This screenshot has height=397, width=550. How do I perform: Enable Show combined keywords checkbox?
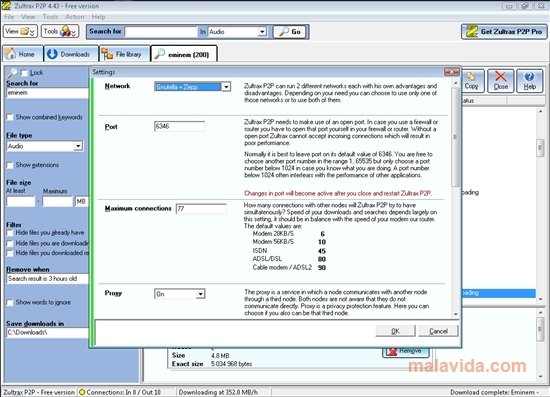10,117
